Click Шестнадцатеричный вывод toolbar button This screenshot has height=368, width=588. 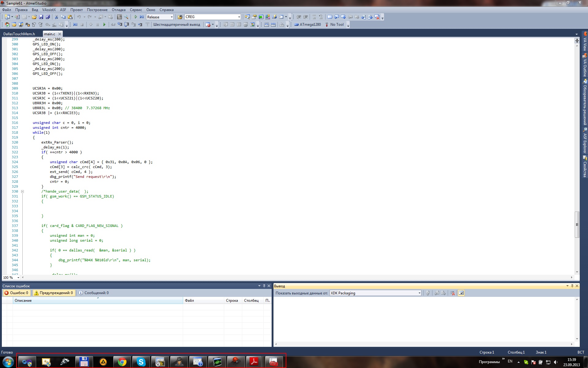176,25
